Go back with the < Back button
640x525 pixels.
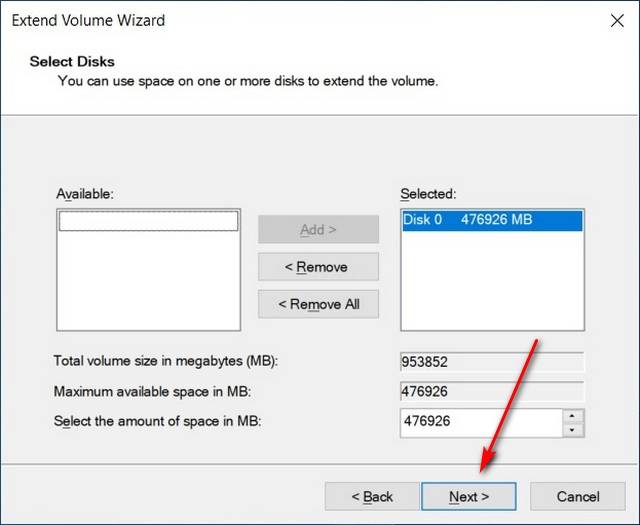click(371, 496)
